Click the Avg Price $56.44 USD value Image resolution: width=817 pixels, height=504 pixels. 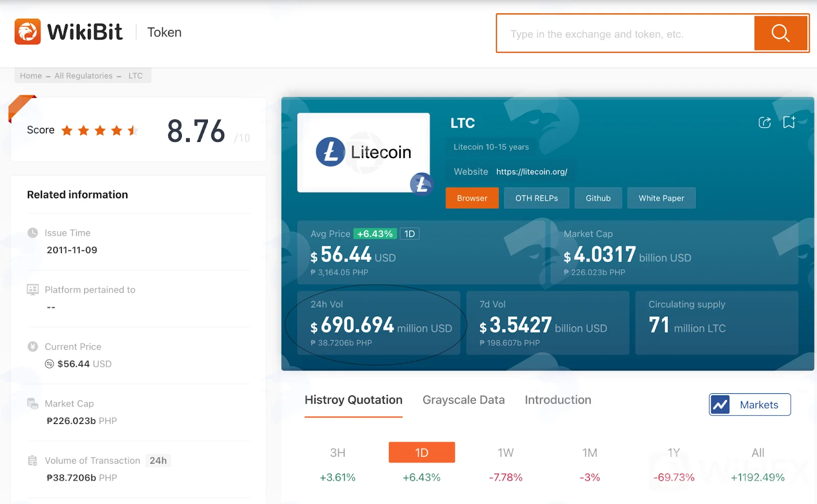353,255
